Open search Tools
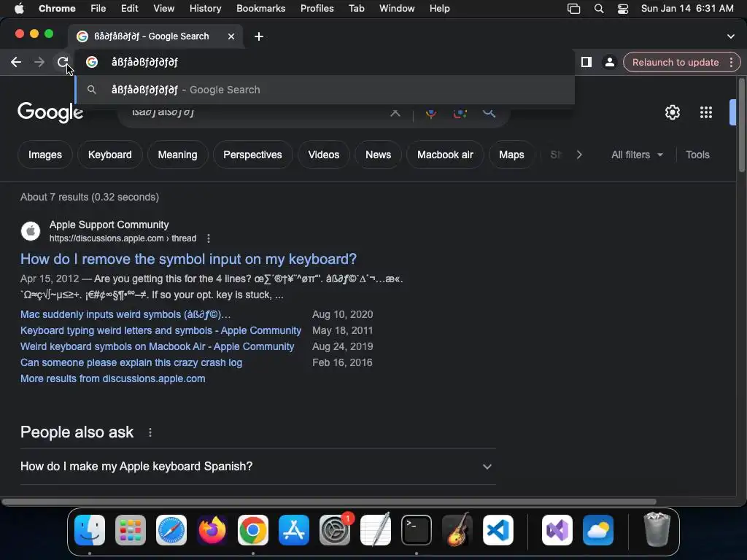The width and height of the screenshot is (747, 560). pyautogui.click(x=697, y=155)
